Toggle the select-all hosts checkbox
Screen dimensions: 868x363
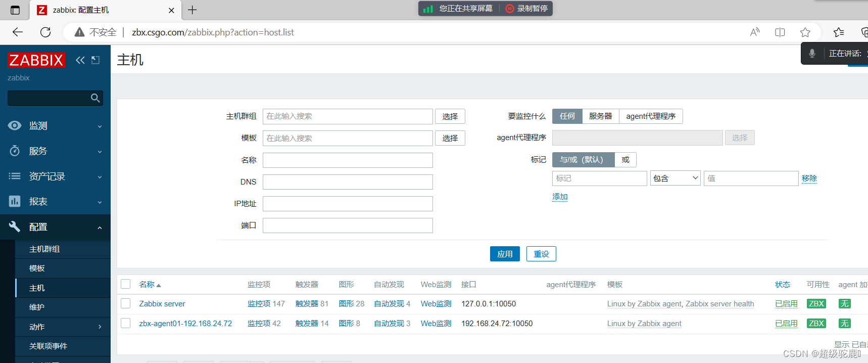point(126,284)
